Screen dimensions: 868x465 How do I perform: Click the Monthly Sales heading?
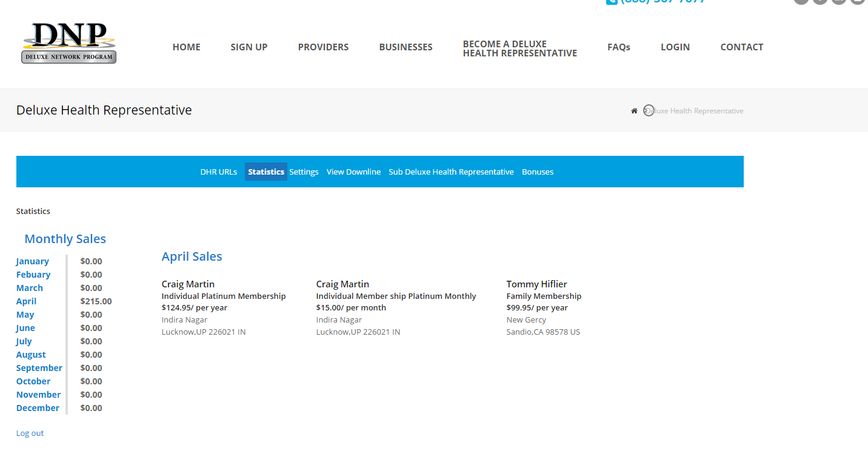click(65, 239)
